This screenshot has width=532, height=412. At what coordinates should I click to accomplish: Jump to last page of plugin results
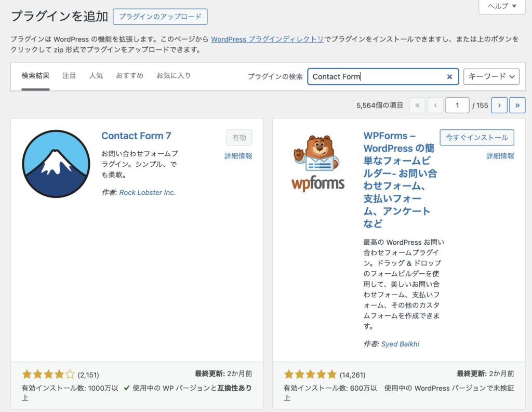coord(517,105)
